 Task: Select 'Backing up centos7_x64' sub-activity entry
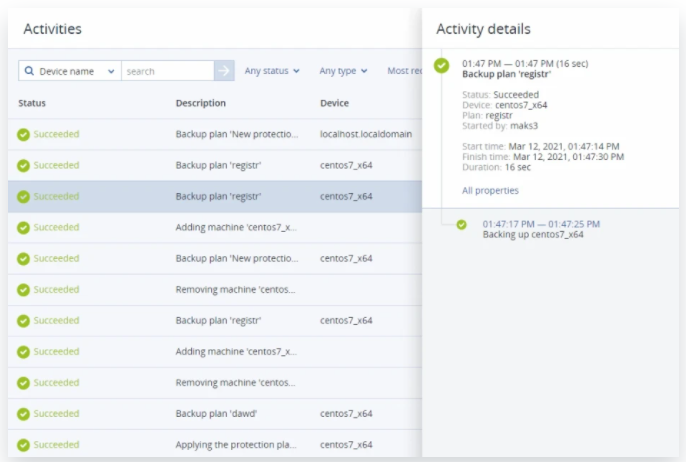point(533,234)
